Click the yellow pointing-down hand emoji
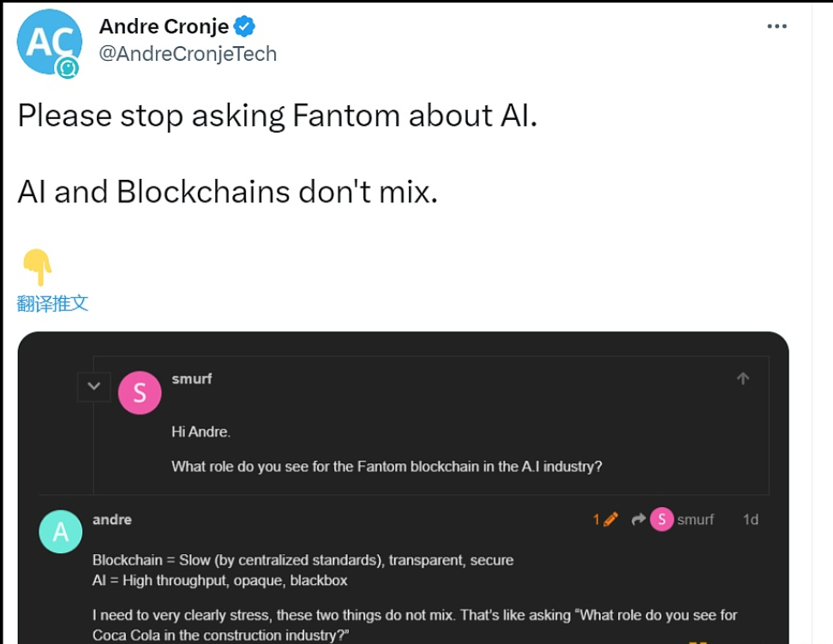 [x=37, y=267]
